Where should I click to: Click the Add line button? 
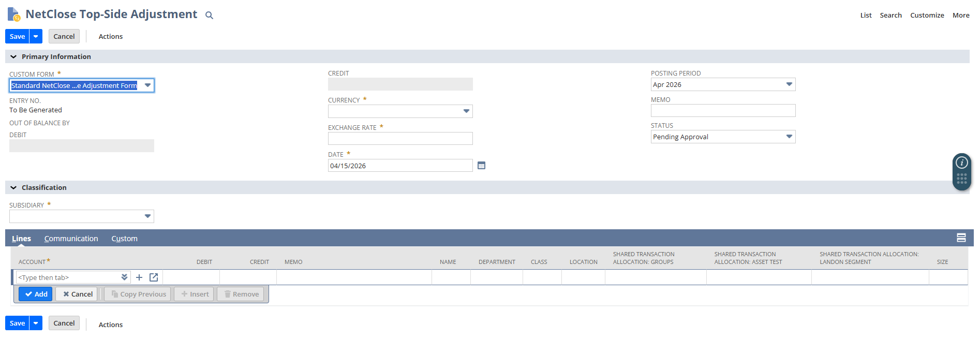(x=36, y=294)
